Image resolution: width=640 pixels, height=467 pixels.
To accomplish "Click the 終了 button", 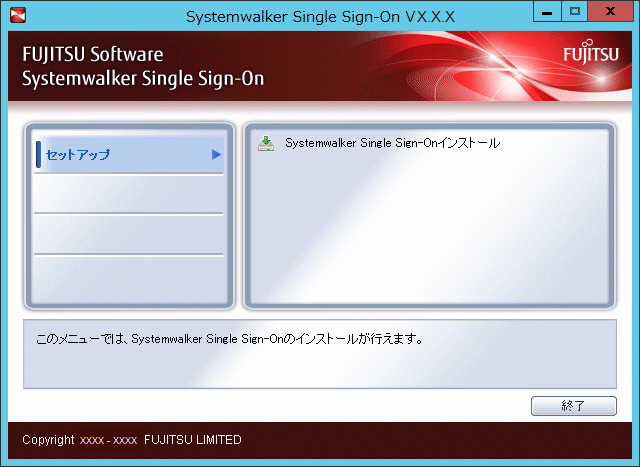I will (x=573, y=405).
